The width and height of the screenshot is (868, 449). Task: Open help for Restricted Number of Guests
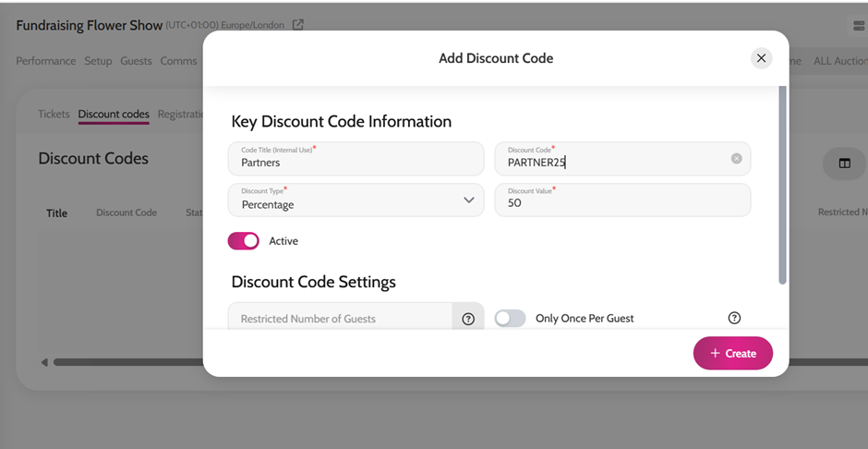[x=468, y=319]
